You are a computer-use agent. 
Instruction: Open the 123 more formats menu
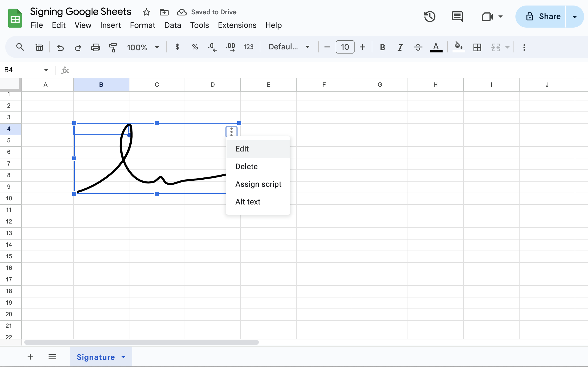click(248, 47)
